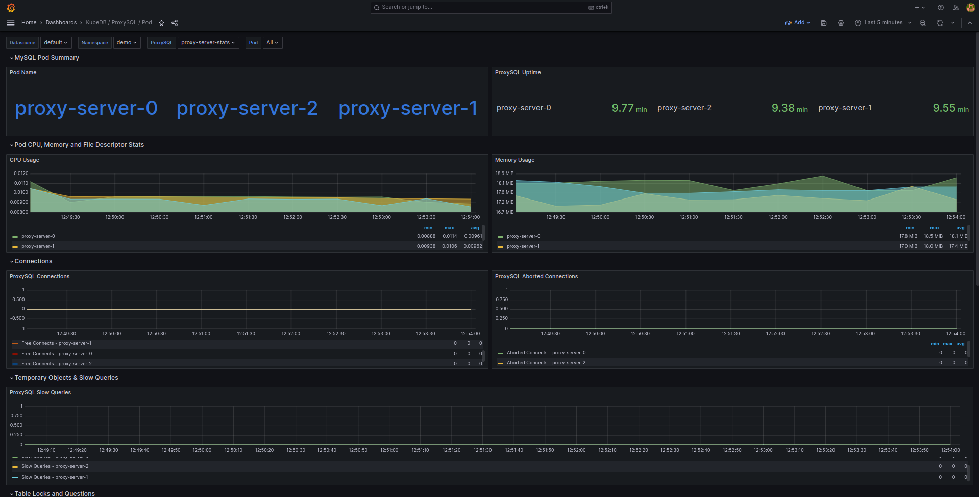The width and height of the screenshot is (980, 497).
Task: Star this dashboard as a favorite
Action: (161, 23)
